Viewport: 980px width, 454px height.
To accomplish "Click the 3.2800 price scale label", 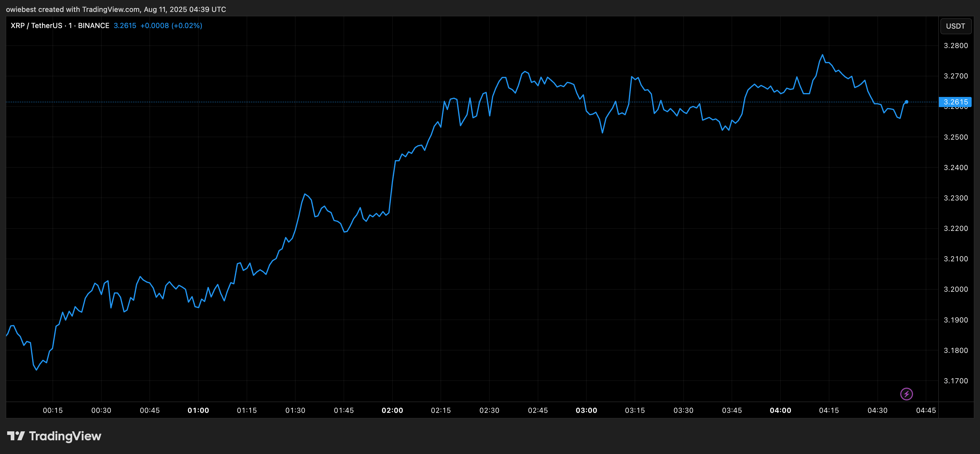I will click(x=956, y=46).
